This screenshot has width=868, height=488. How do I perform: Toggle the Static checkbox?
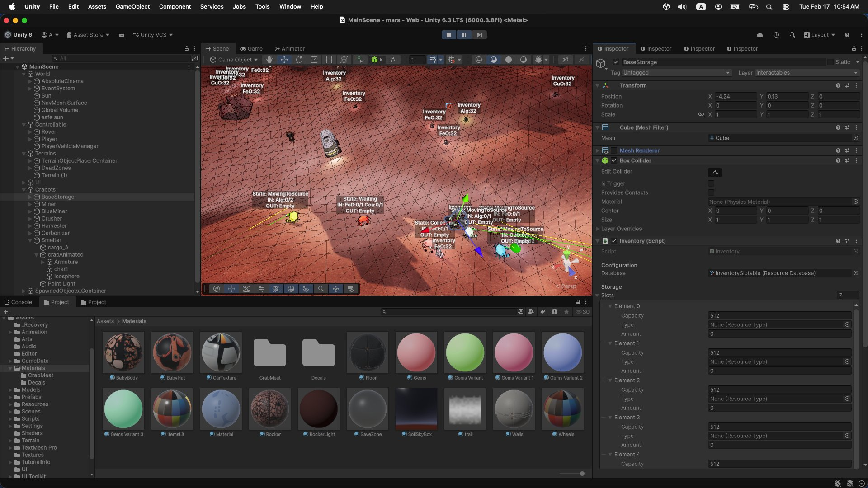point(830,62)
